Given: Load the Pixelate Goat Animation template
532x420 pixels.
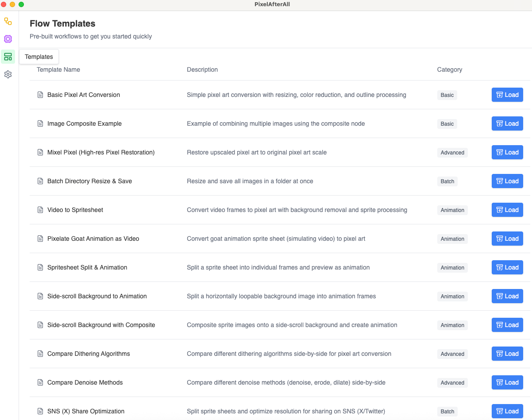Looking at the screenshot, I should (507, 239).
